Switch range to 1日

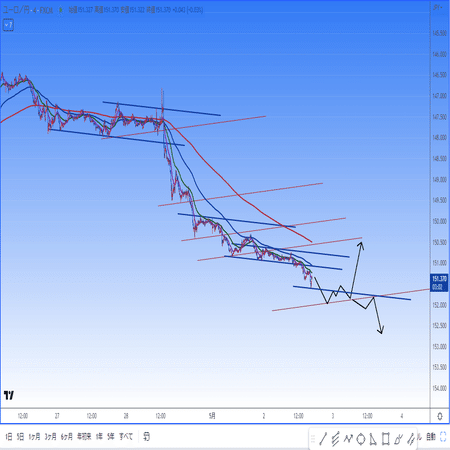coord(9,437)
